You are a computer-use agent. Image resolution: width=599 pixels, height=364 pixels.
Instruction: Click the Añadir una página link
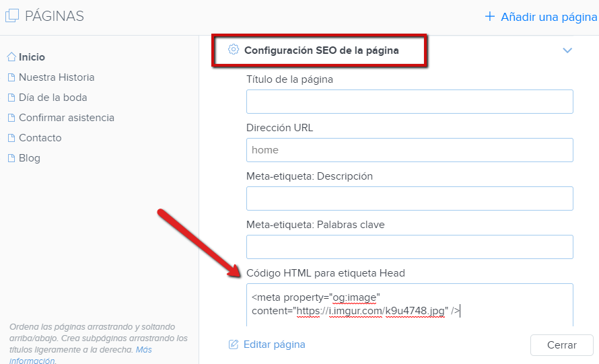[x=549, y=17]
